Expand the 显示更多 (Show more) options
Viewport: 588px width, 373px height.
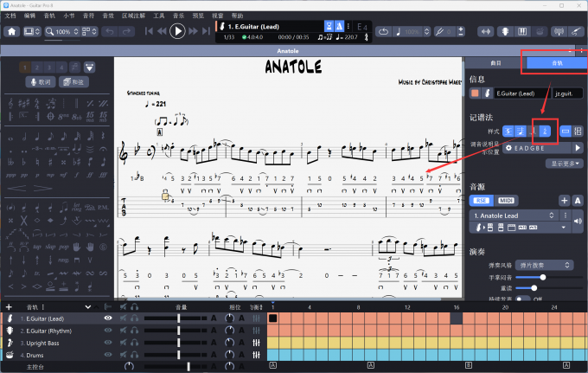(566, 163)
